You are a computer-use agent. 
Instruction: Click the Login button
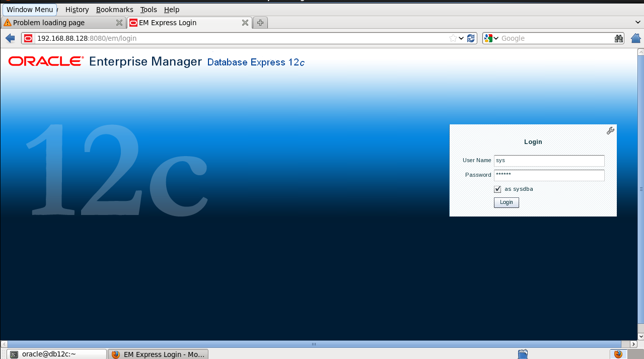(x=506, y=202)
